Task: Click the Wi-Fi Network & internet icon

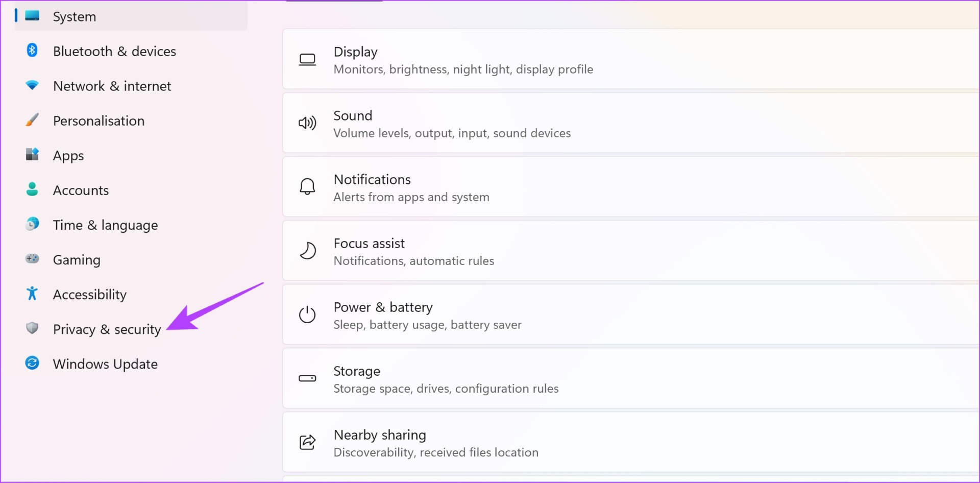Action: [32, 85]
